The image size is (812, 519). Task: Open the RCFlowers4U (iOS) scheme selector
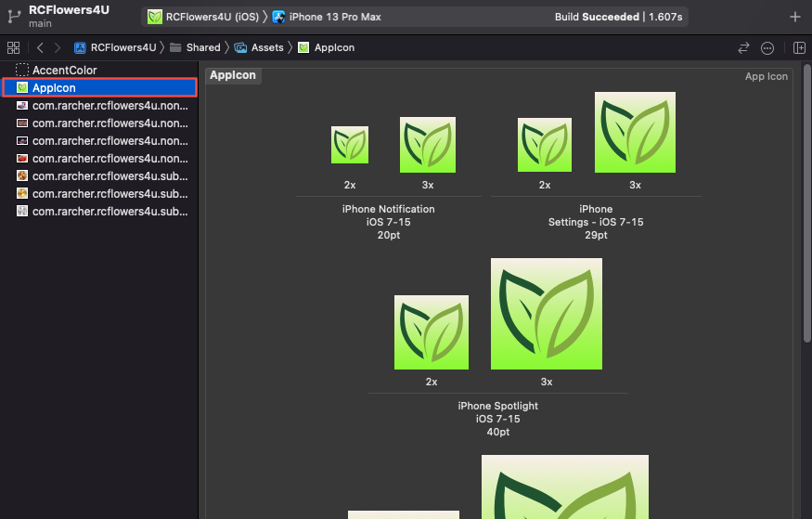point(203,17)
